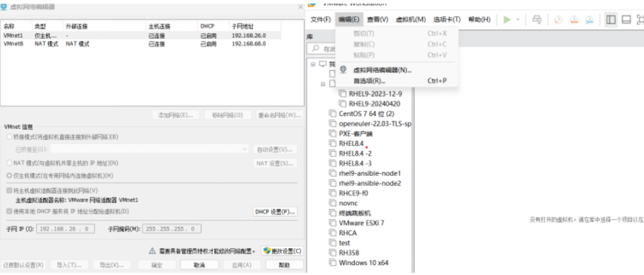Image resolution: width=644 pixels, height=275 pixels.
Task: Click the 子网 IP input field
Action: point(66,229)
